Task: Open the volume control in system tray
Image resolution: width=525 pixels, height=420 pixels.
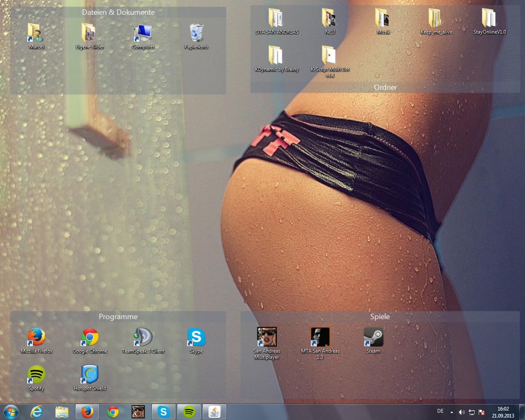Action: tap(461, 412)
